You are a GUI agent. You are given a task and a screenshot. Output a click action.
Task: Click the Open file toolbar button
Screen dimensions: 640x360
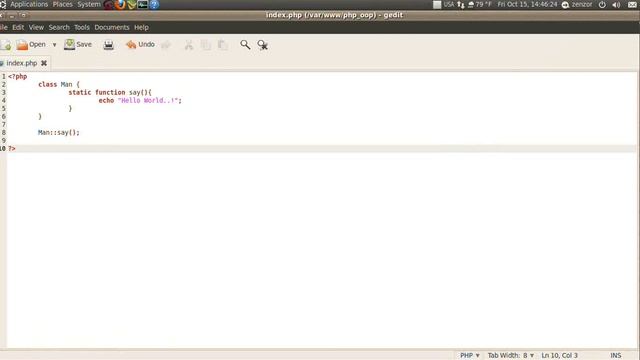(x=31, y=44)
